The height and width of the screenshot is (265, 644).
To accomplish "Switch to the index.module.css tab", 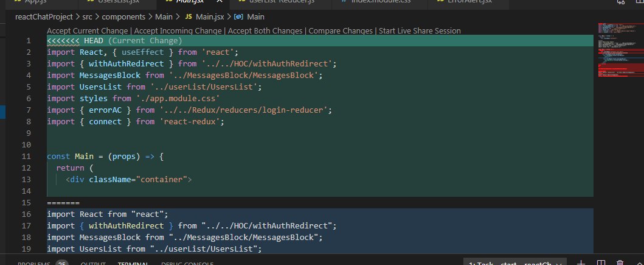I will [382, 2].
